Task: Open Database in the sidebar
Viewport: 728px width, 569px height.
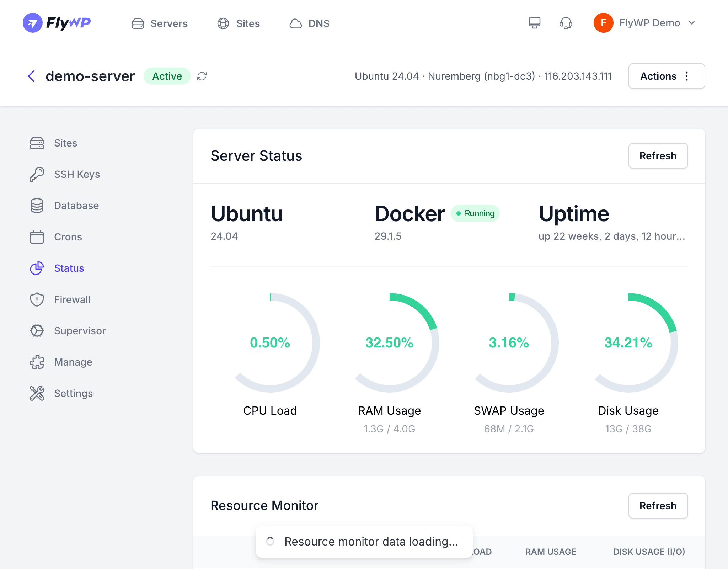Action: pos(76,206)
